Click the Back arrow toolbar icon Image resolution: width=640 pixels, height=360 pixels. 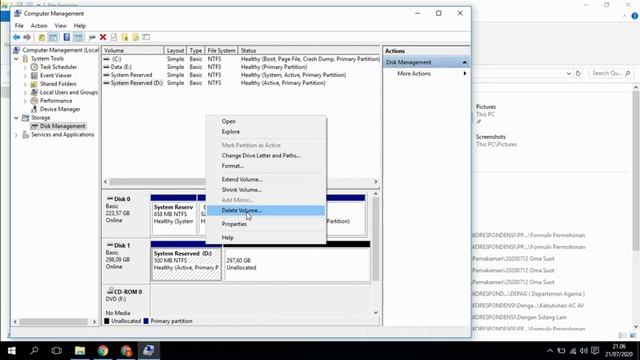click(16, 37)
